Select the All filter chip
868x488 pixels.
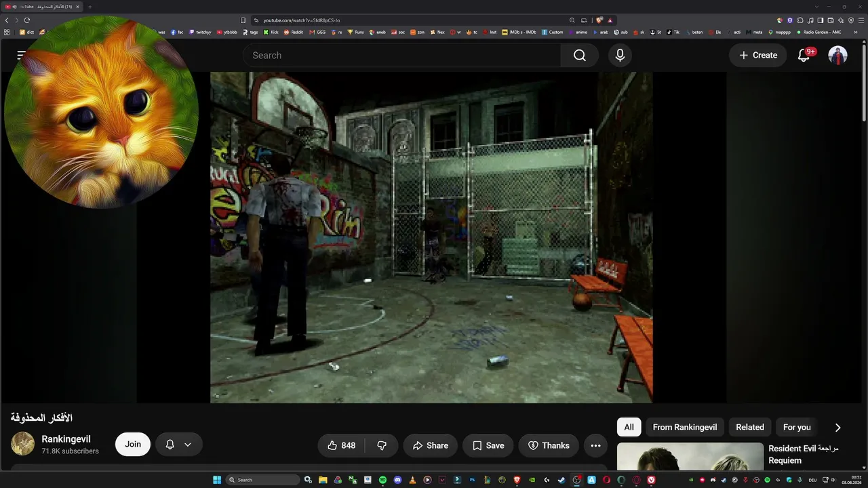click(x=629, y=427)
